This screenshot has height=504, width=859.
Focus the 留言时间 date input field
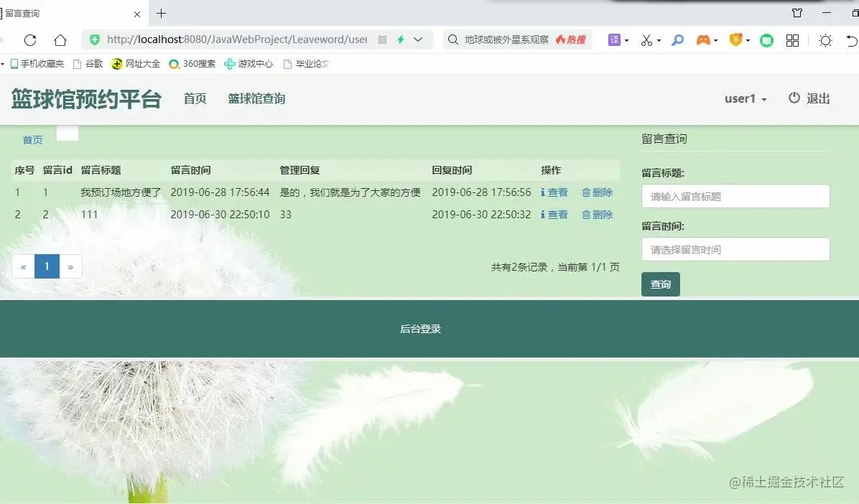click(x=735, y=249)
